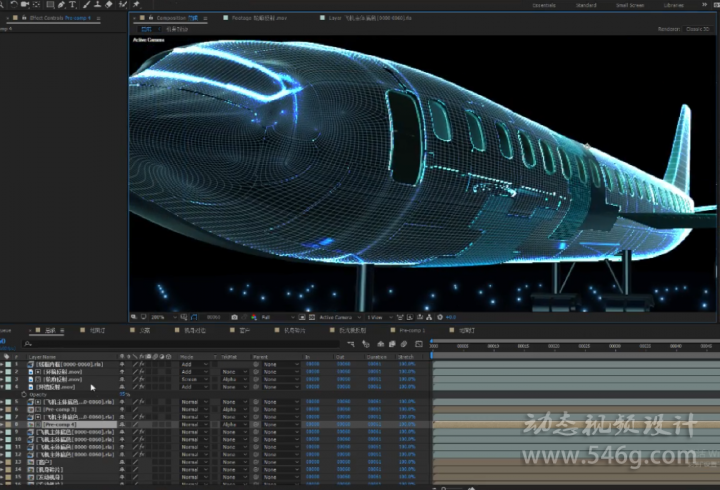Select the Standard workspace
720x490 pixels.
[x=586, y=5]
